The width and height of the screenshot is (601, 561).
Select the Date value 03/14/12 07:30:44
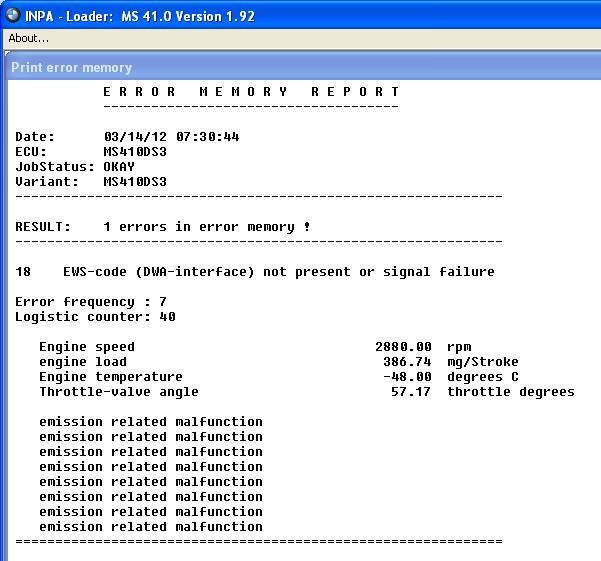171,137
